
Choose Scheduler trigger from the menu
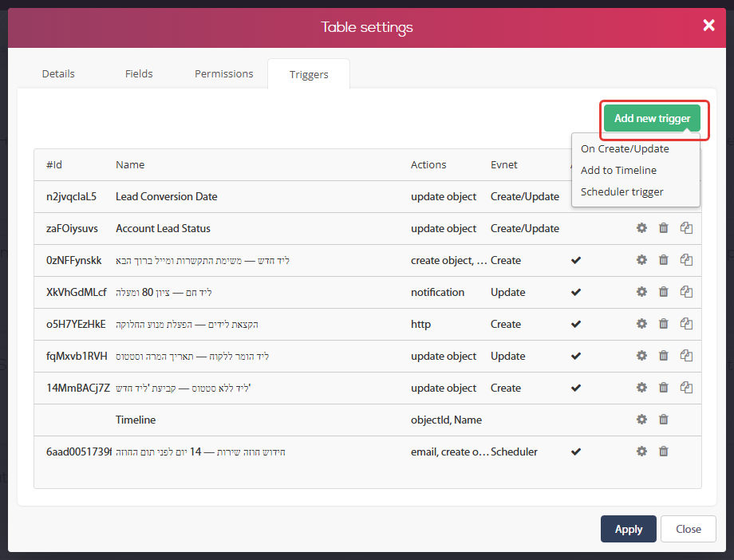tap(622, 192)
